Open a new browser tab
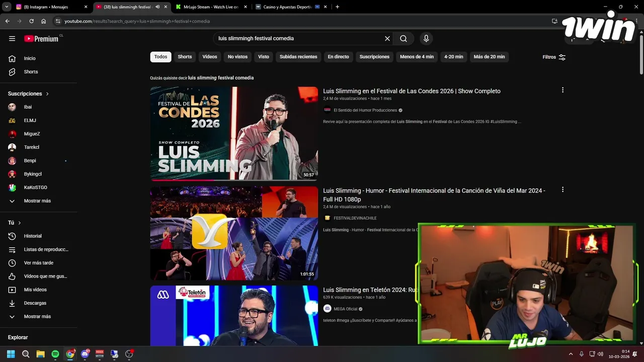644x362 pixels. pyautogui.click(x=337, y=7)
